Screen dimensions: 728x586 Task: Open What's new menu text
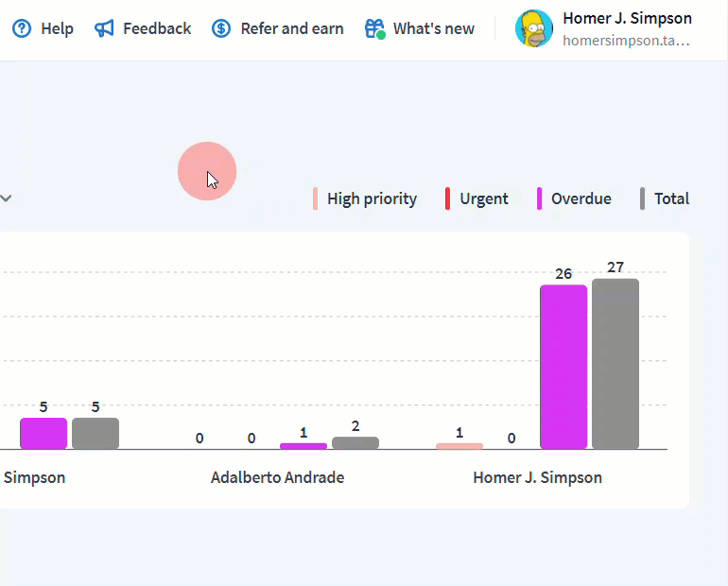click(x=434, y=28)
